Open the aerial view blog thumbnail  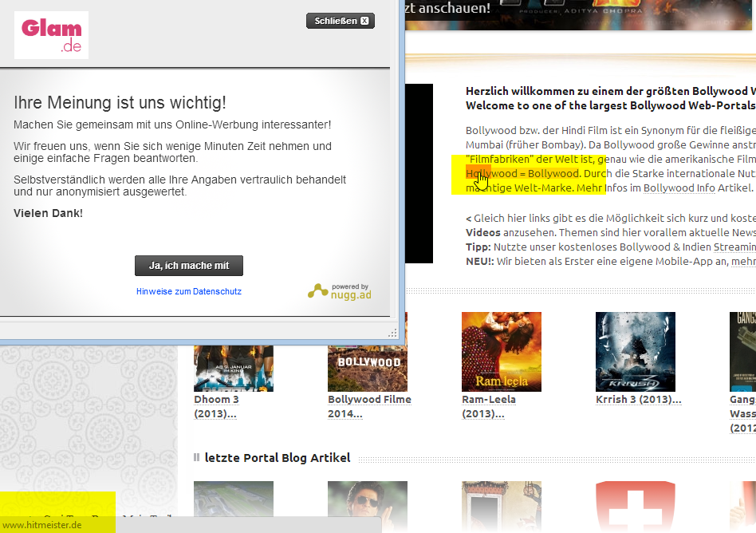click(x=234, y=498)
